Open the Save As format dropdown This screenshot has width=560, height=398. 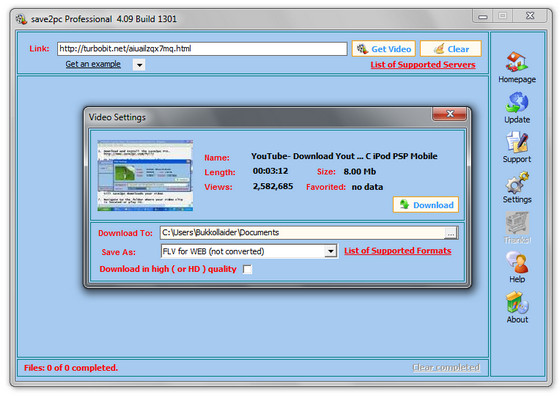[249, 252]
